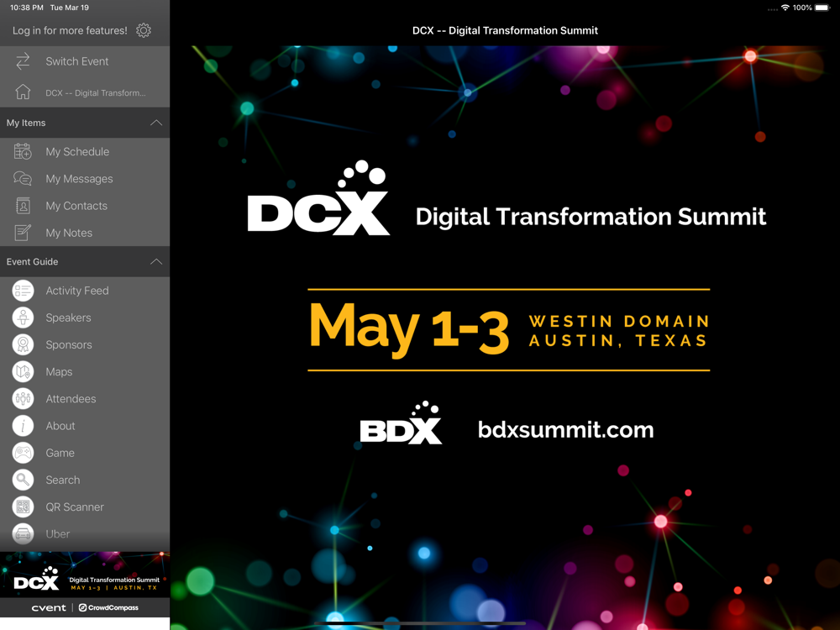Tap the CrowdCompass logo in footer

point(108,607)
